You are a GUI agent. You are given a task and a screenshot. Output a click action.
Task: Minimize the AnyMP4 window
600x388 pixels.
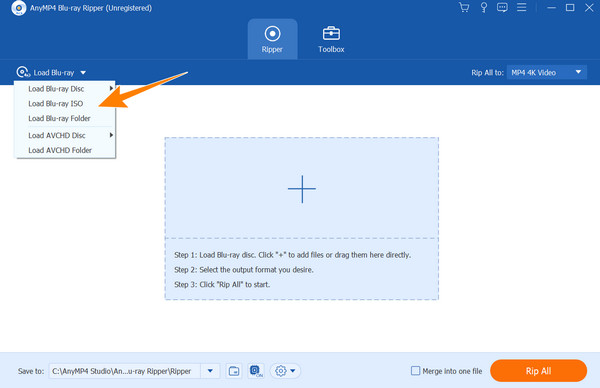click(551, 8)
